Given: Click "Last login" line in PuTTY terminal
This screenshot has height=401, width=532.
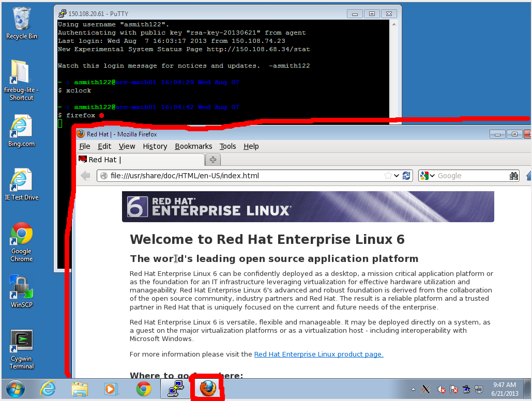Looking at the screenshot, I should [x=171, y=41].
